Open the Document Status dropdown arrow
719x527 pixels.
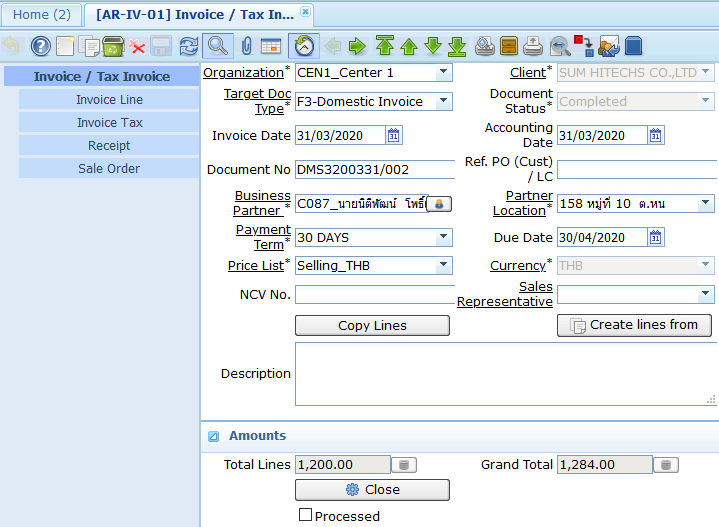click(705, 101)
